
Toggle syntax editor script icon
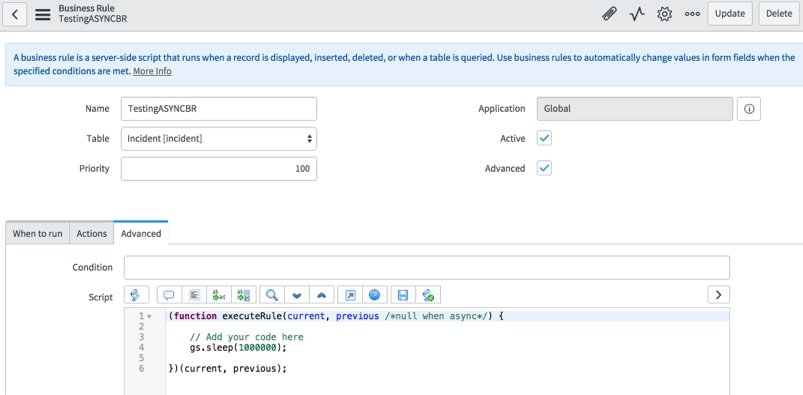[x=136, y=295]
